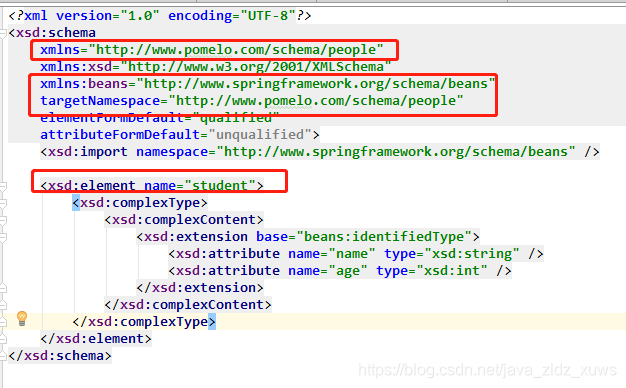The height and width of the screenshot is (388, 626).
Task: Click the xsd:import namespace URL value
Action: tap(396, 152)
